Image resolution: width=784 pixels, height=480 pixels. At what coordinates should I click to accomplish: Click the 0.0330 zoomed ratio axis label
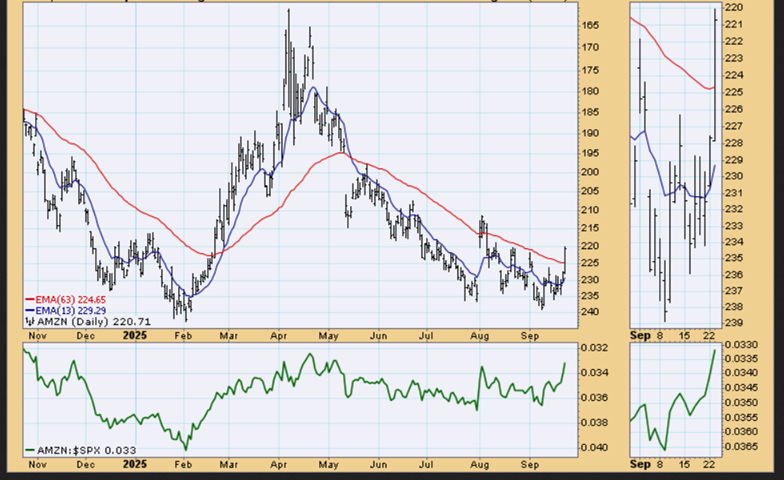click(x=742, y=345)
